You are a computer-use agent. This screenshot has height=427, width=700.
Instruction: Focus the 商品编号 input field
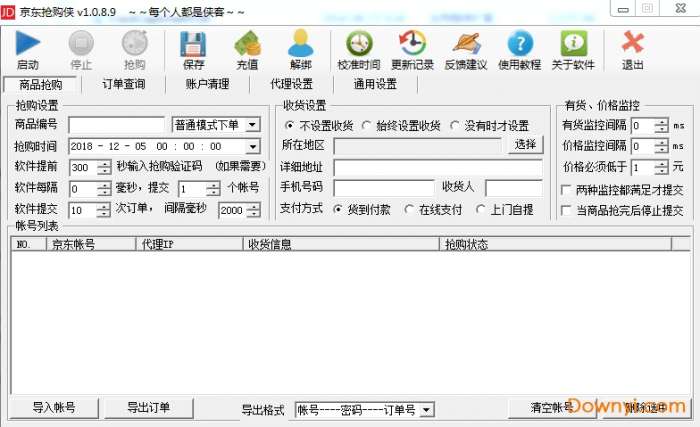pos(117,125)
